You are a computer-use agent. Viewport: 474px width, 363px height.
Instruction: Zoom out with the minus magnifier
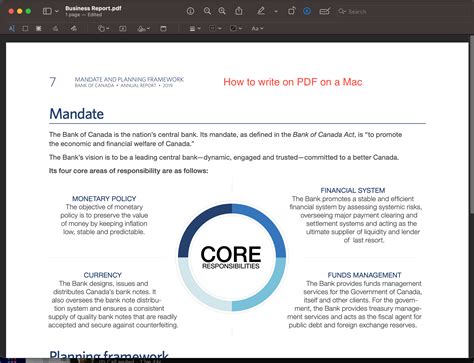(207, 11)
